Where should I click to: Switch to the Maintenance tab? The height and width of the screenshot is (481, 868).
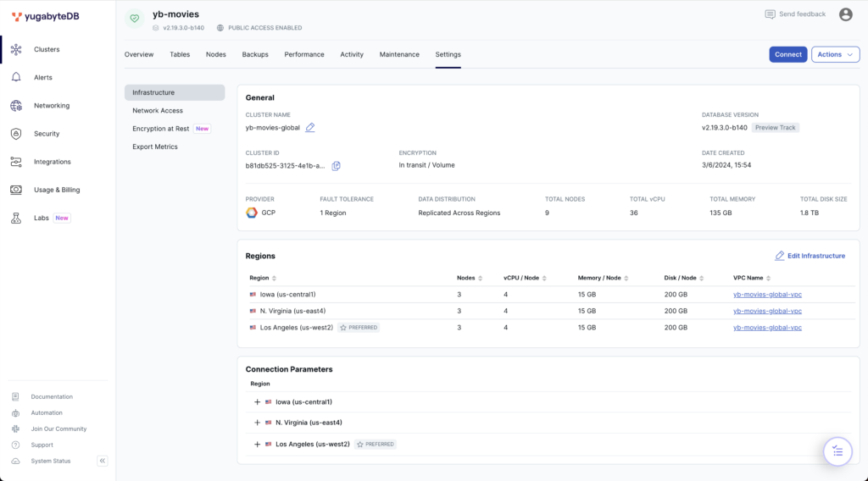[400, 54]
